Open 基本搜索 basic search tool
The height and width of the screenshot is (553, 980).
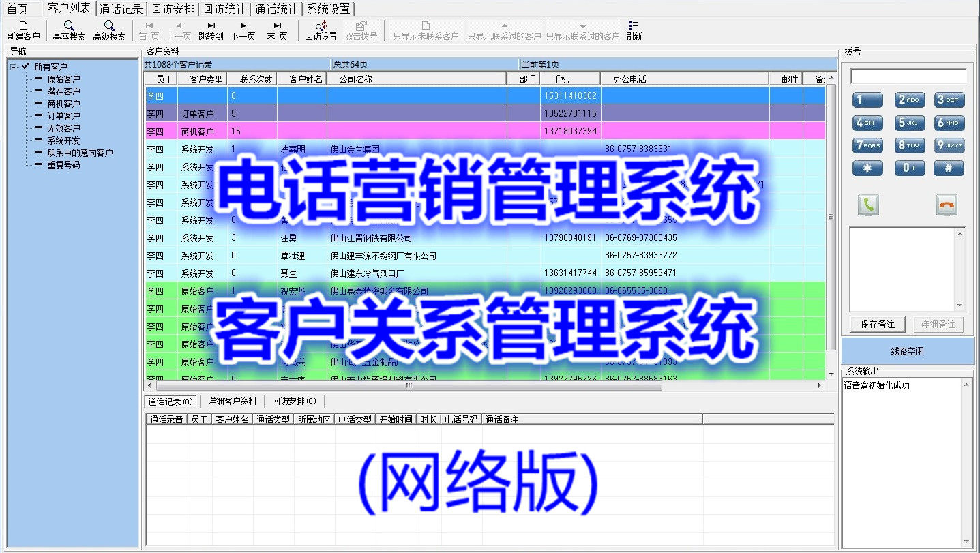[69, 31]
